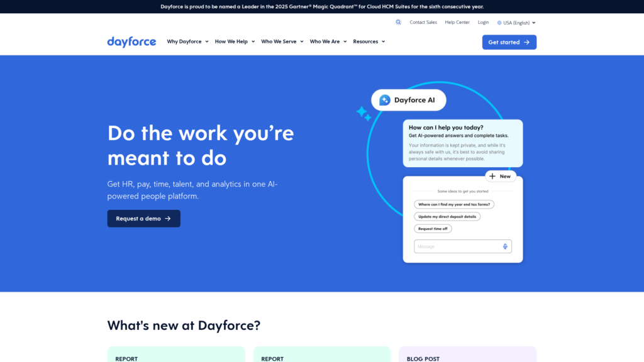Click the Help Center link
The height and width of the screenshot is (362, 644).
coord(457,22)
